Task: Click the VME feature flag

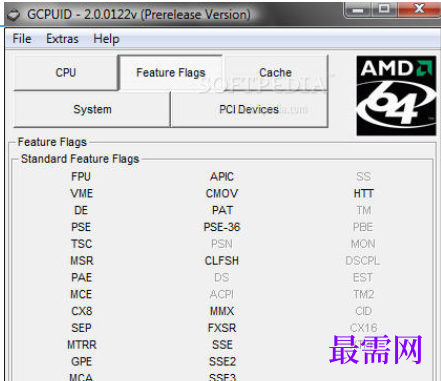Action: coord(82,193)
